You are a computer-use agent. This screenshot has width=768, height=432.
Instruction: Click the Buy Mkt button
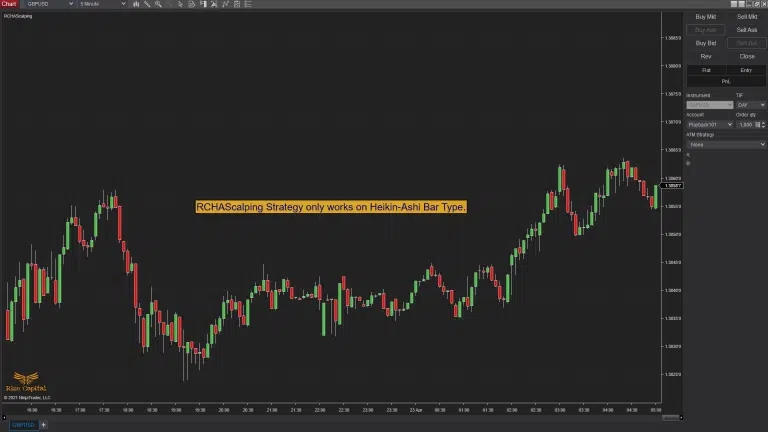(705, 17)
